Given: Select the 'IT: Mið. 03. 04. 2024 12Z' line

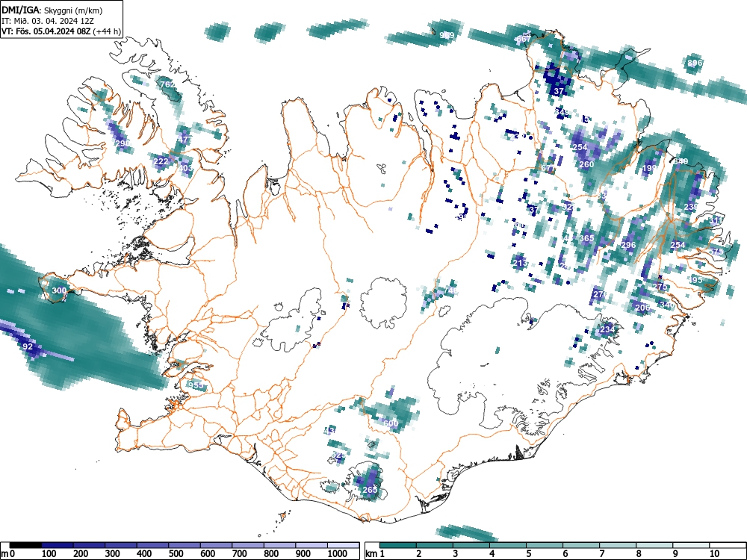Looking at the screenshot, I should tap(48, 21).
